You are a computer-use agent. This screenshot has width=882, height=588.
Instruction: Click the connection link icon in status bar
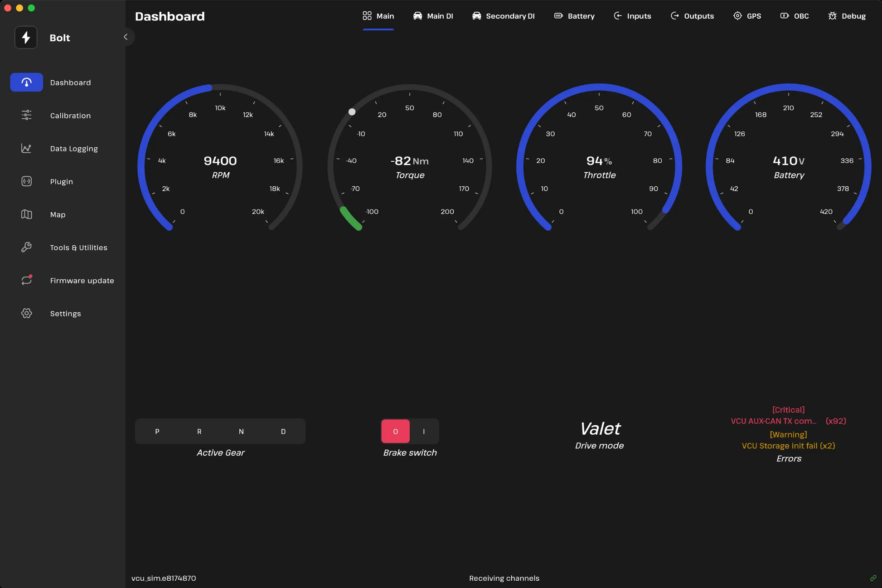point(873,578)
